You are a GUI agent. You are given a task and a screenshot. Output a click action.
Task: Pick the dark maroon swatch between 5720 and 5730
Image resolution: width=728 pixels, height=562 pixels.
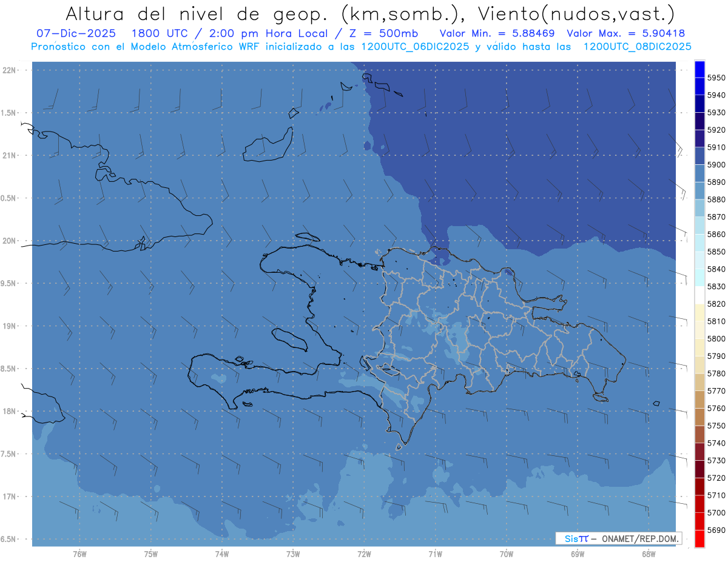(699, 469)
